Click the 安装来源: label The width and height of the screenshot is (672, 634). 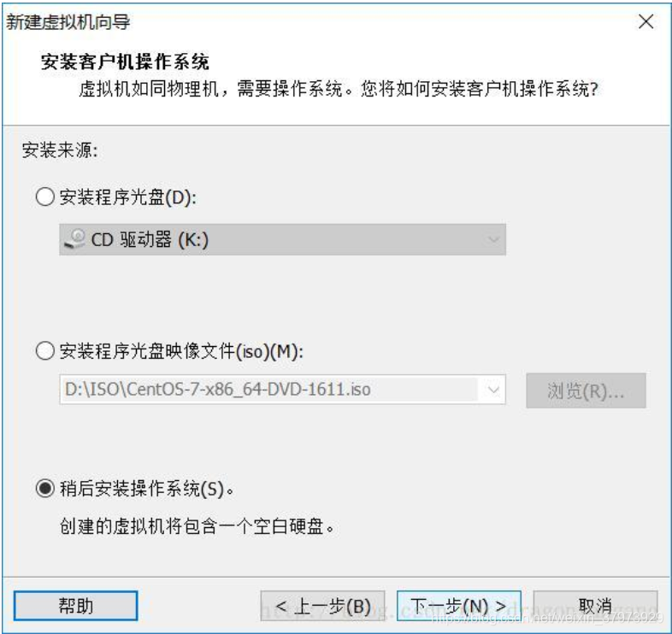[x=60, y=150]
